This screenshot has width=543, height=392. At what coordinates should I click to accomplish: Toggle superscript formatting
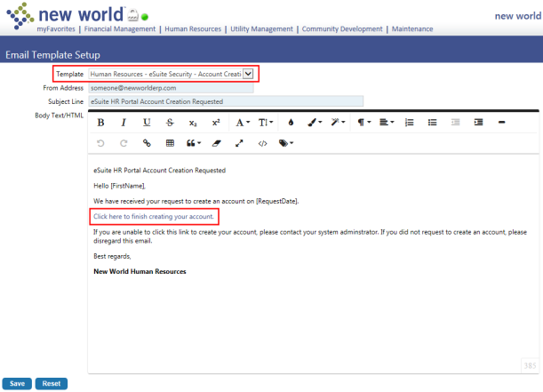215,122
